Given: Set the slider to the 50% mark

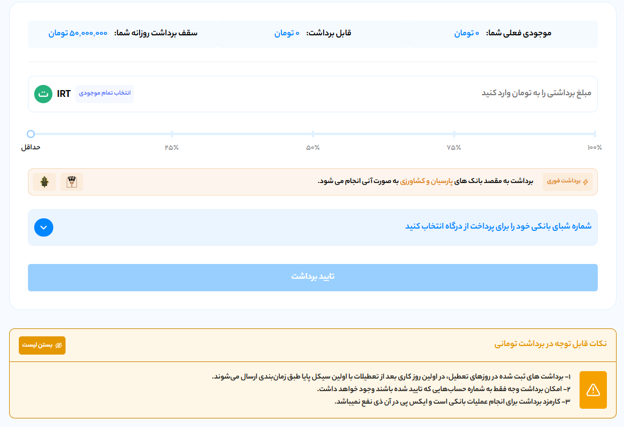Looking at the screenshot, I should pos(313,134).
